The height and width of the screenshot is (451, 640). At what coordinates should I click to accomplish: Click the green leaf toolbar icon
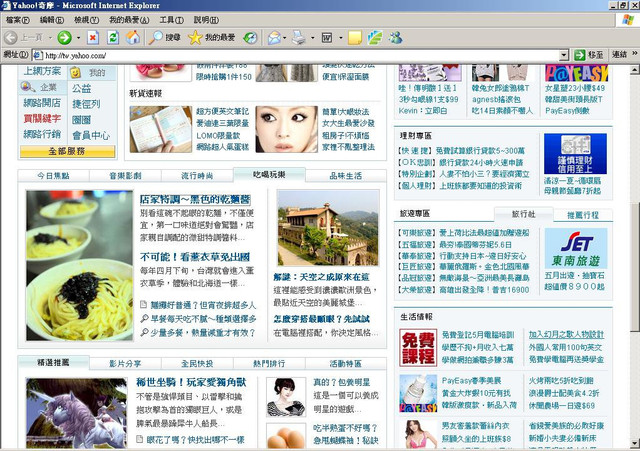pyautogui.click(x=375, y=38)
